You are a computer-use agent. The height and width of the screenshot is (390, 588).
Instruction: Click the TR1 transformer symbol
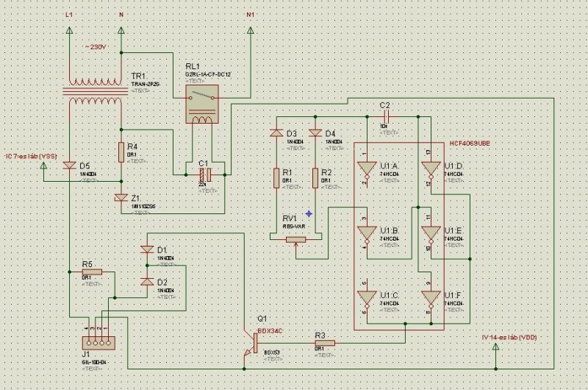pos(96,91)
